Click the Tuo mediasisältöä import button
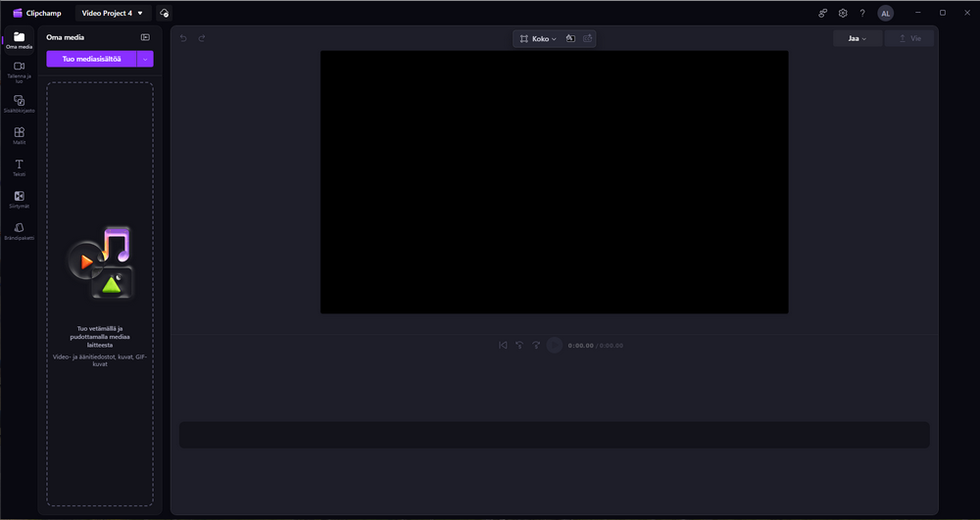 91,59
